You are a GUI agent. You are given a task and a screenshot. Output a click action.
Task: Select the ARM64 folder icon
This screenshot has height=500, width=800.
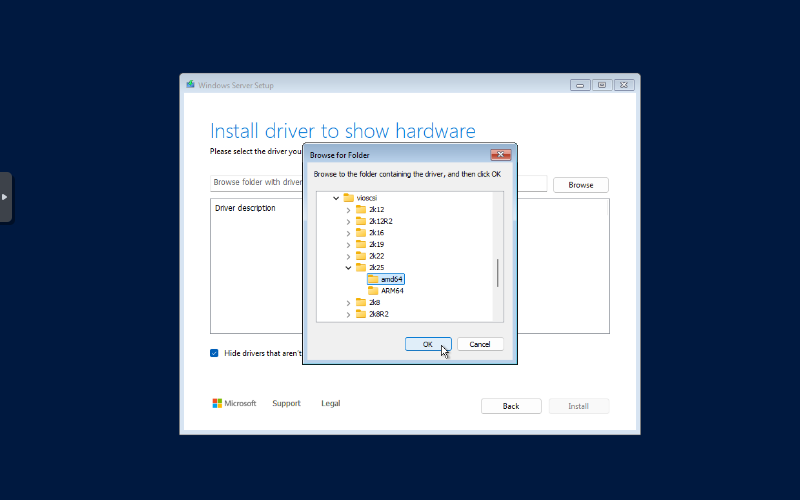click(x=373, y=291)
